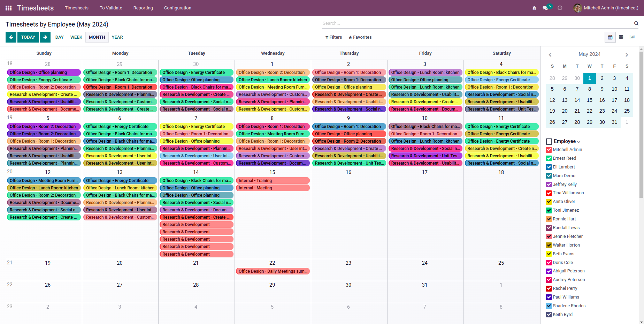The width and height of the screenshot is (644, 324).
Task: Toggle Beth Evans employee filter
Action: 549,254
